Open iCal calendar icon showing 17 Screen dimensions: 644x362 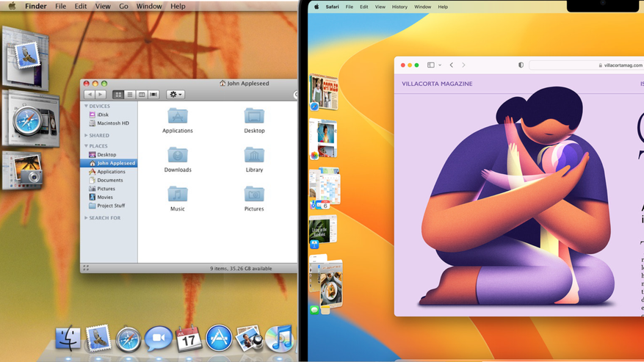pyautogui.click(x=189, y=339)
